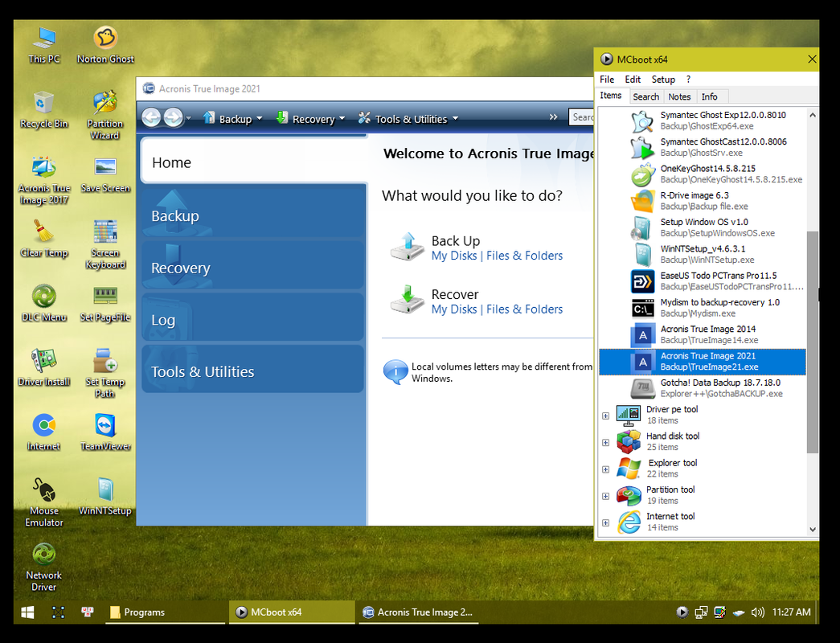Open MCboot File menu
Viewport: 840px width, 643px height.
pyautogui.click(x=607, y=80)
